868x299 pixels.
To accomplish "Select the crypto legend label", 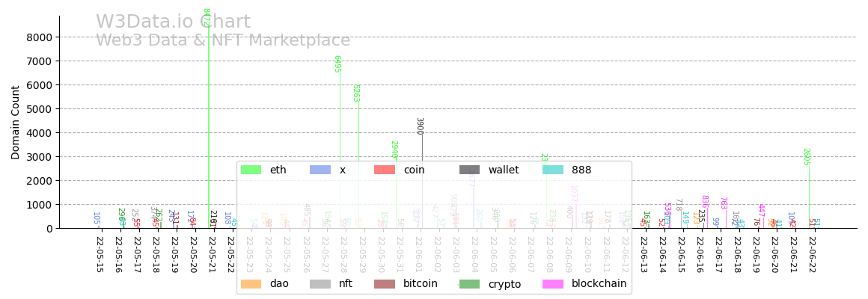I will tap(504, 284).
